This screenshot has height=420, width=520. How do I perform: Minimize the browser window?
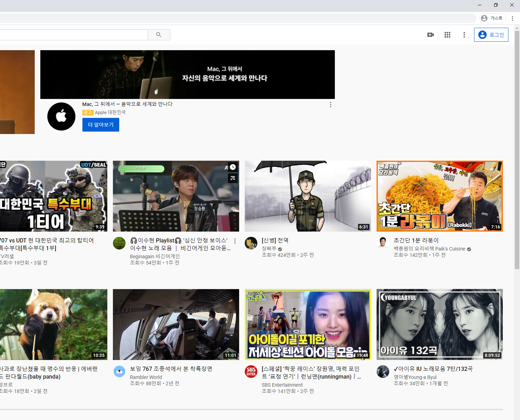point(479,5)
